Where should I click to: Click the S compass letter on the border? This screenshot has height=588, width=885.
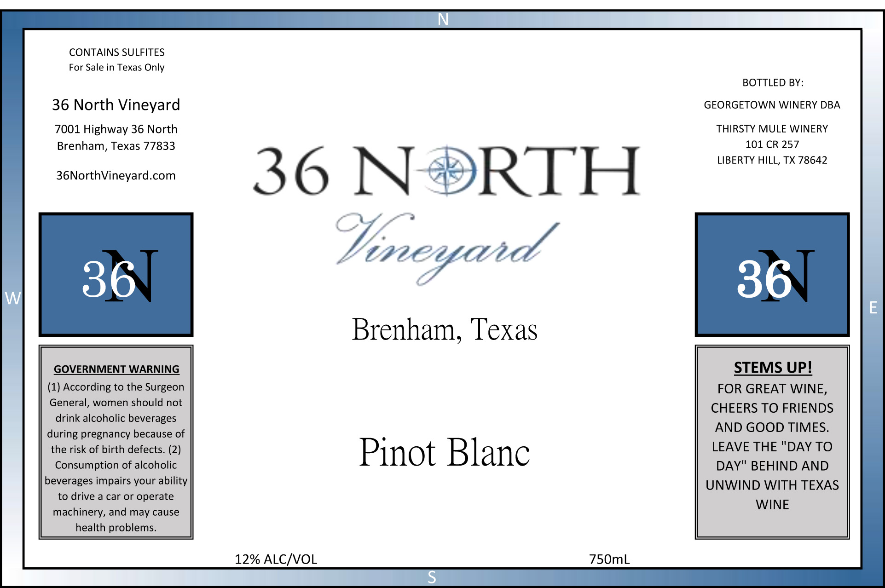coord(432,577)
